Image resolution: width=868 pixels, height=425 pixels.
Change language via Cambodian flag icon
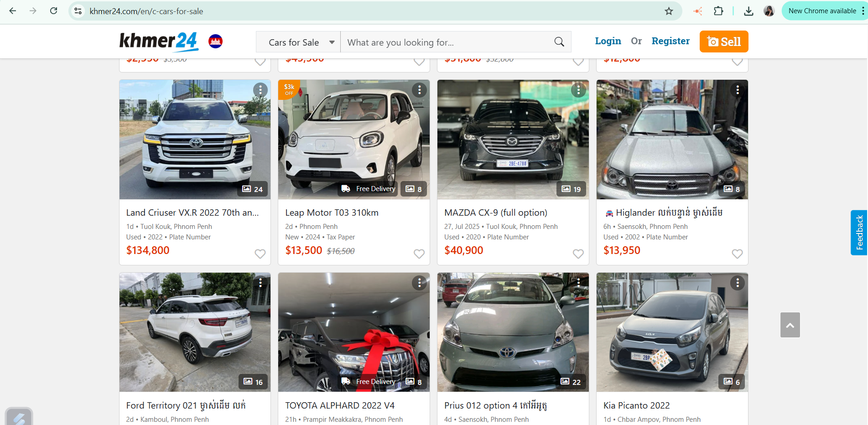[x=215, y=41]
